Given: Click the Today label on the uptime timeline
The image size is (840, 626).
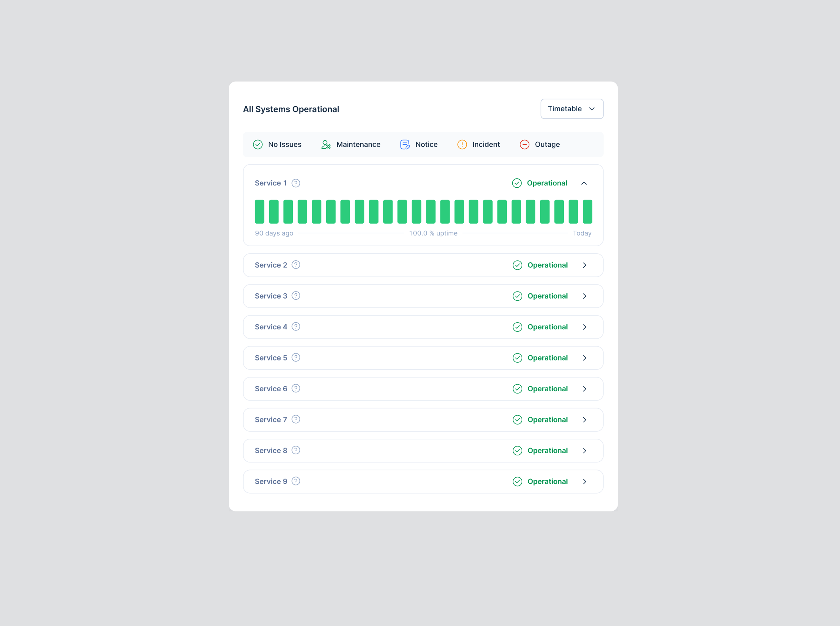Looking at the screenshot, I should (x=582, y=233).
